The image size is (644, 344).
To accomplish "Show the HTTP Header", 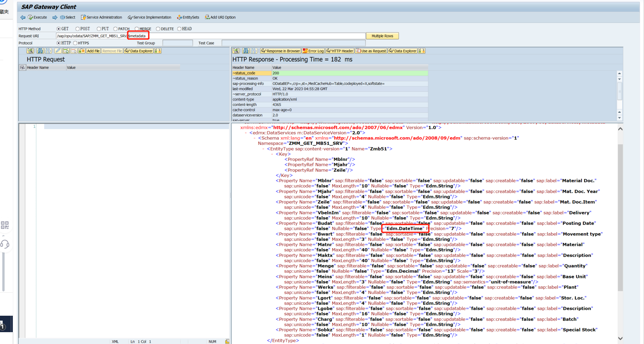I will tap(340, 51).
